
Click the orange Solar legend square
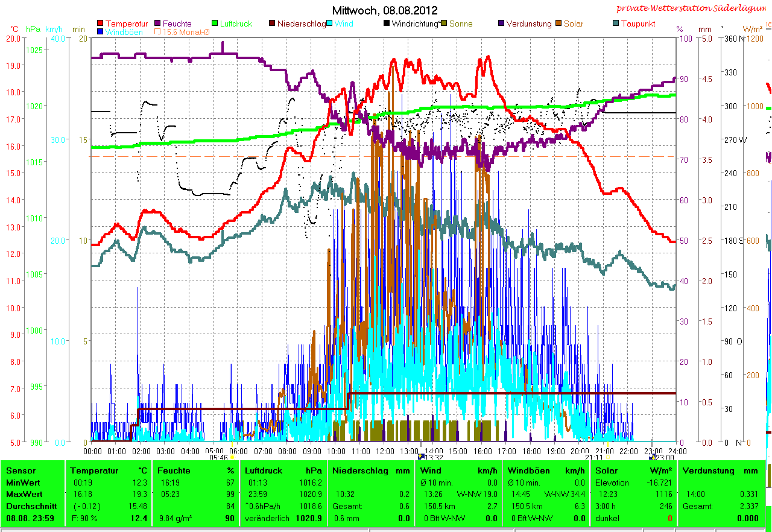click(x=559, y=24)
